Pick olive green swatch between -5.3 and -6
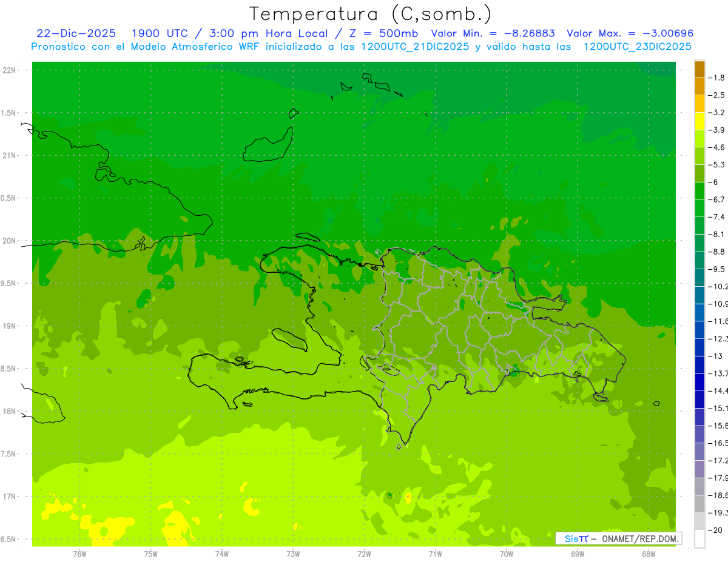The width and height of the screenshot is (728, 562). [x=699, y=173]
